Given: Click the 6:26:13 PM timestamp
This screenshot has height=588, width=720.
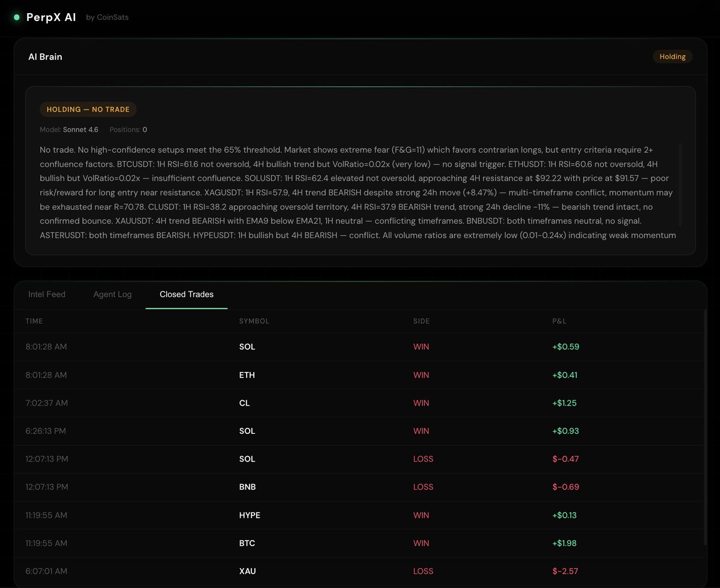Looking at the screenshot, I should pos(46,431).
